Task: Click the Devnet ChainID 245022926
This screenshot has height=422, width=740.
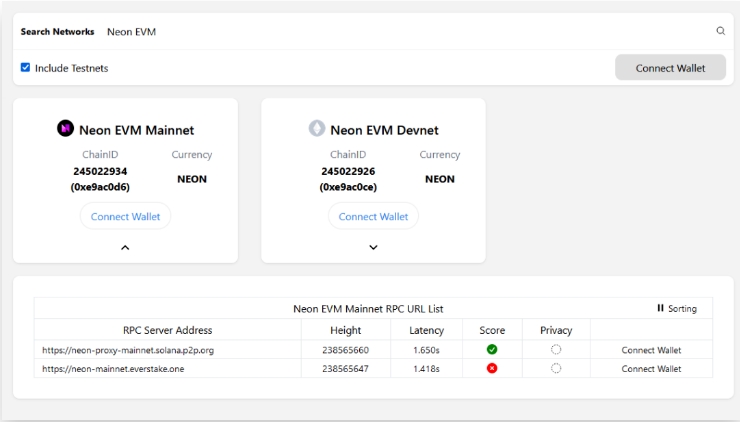Action: [348, 171]
